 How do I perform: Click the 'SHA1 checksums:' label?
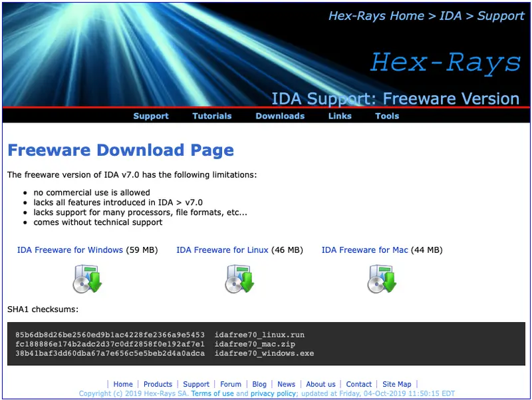pos(43,309)
